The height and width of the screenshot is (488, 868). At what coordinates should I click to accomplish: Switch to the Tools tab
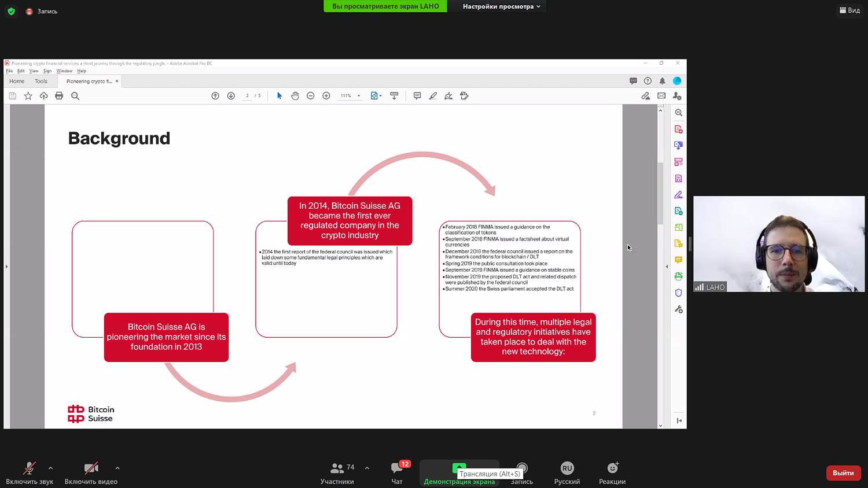(41, 82)
